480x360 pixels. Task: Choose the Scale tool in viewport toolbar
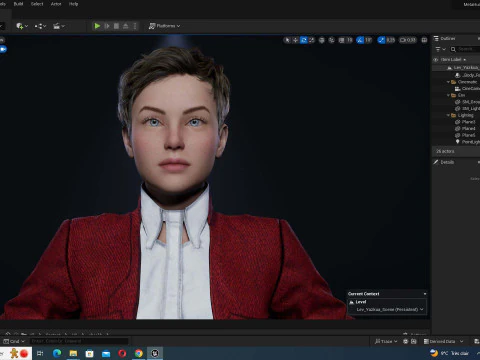click(311, 40)
